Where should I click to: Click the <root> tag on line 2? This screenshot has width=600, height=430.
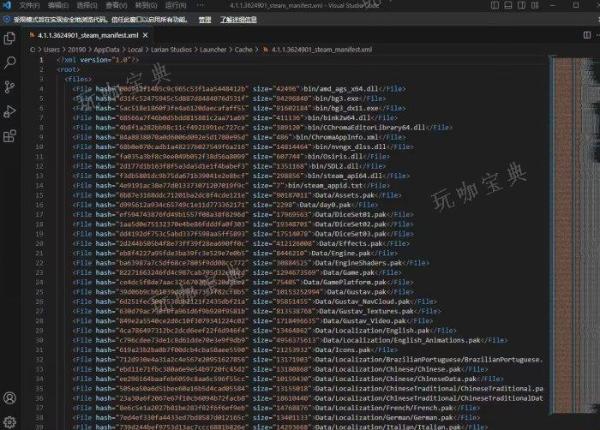(68, 70)
